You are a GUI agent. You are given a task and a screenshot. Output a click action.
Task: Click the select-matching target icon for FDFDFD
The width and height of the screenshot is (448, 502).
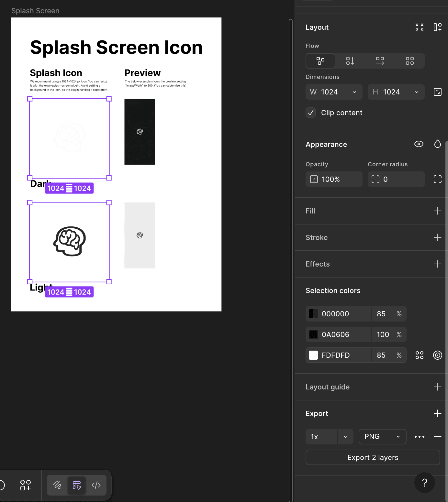pos(438,355)
